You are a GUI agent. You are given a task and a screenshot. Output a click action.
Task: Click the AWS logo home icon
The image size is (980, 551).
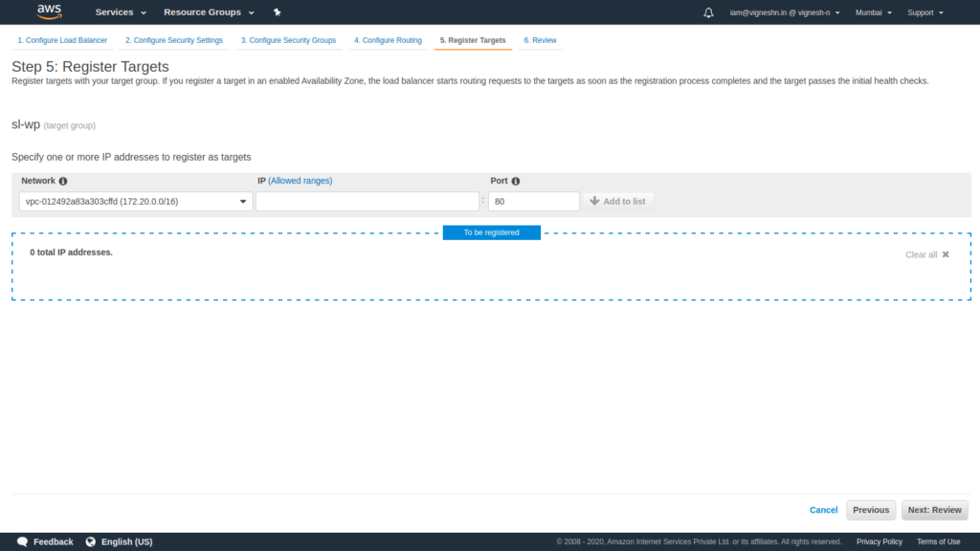[49, 11]
